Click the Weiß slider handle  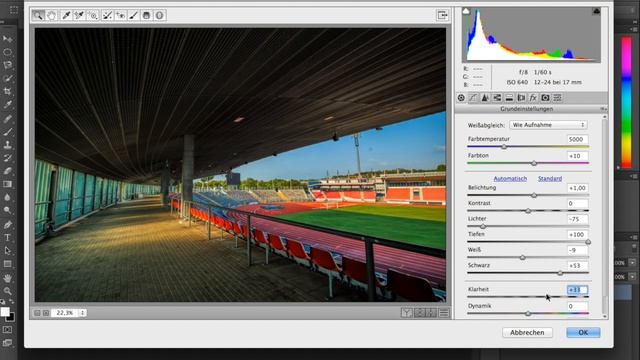click(522, 258)
